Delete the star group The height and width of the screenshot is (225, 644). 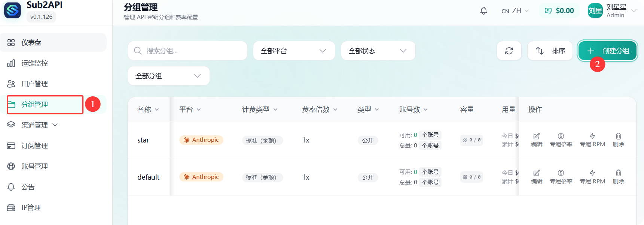click(x=618, y=140)
